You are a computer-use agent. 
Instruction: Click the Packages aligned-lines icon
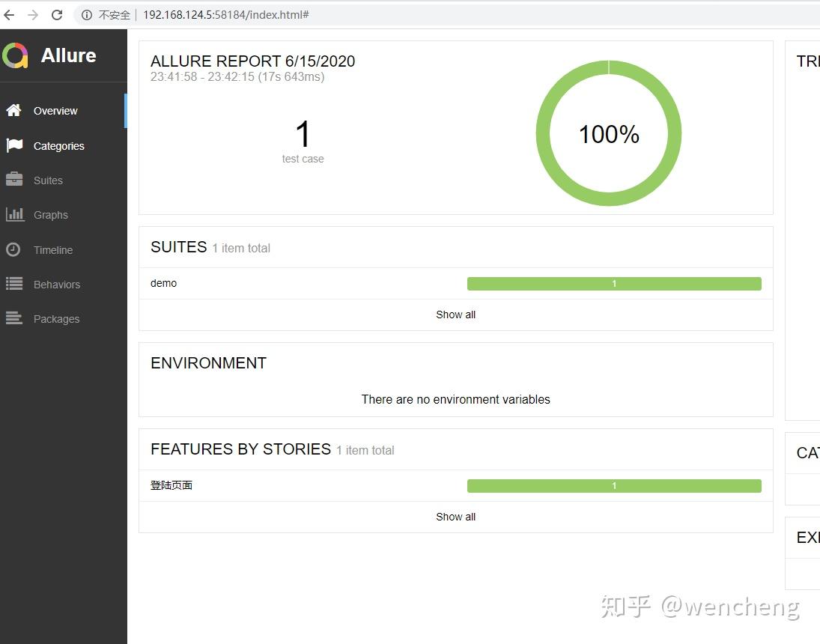point(14,318)
